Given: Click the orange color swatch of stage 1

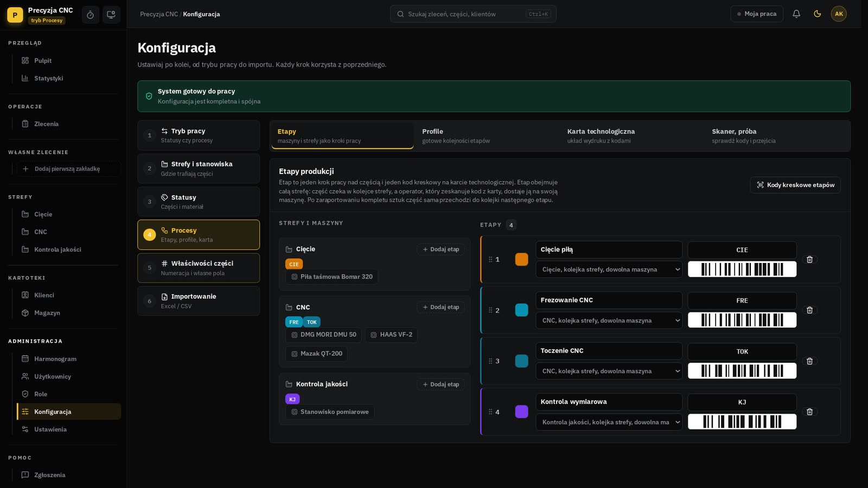Looking at the screenshot, I should coord(521,259).
